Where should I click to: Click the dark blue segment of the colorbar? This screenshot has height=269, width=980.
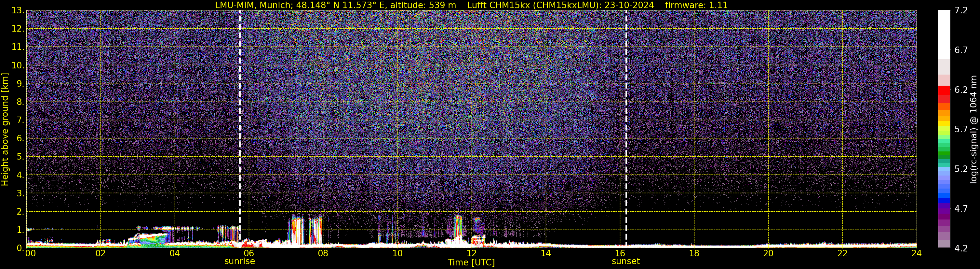pyautogui.click(x=944, y=200)
